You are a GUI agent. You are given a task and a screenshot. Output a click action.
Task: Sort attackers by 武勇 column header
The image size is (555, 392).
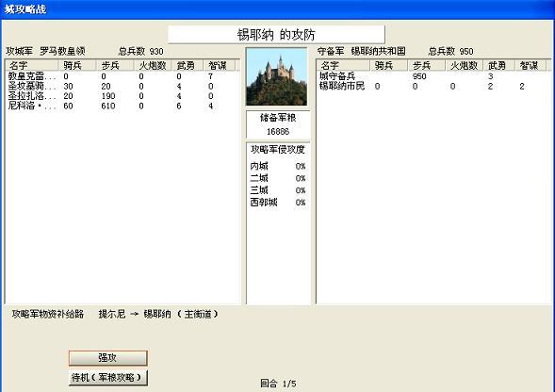pyautogui.click(x=188, y=66)
